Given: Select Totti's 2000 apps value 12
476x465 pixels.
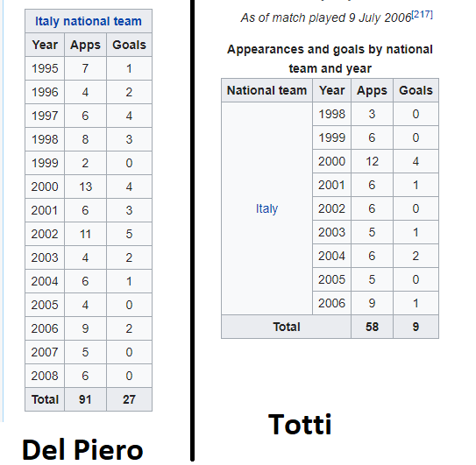Looking at the screenshot, I should 373,161.
